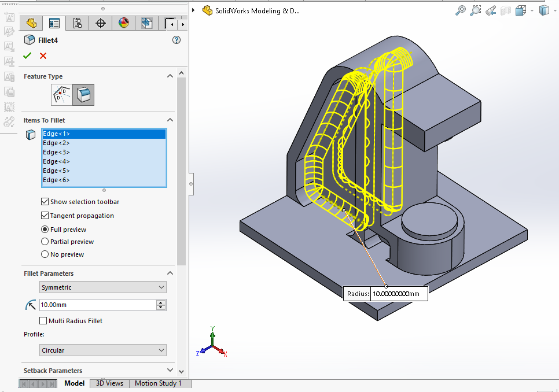The width and height of the screenshot is (559, 392).
Task: Open the Symmetric fillet method dropdown
Action: (x=103, y=287)
